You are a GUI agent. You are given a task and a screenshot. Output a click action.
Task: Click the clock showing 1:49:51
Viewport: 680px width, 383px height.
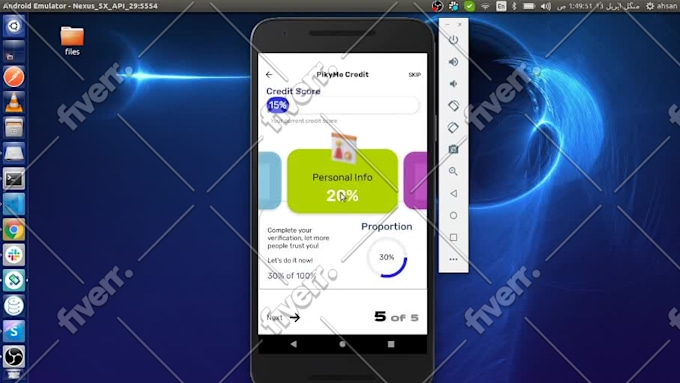pyautogui.click(x=598, y=6)
